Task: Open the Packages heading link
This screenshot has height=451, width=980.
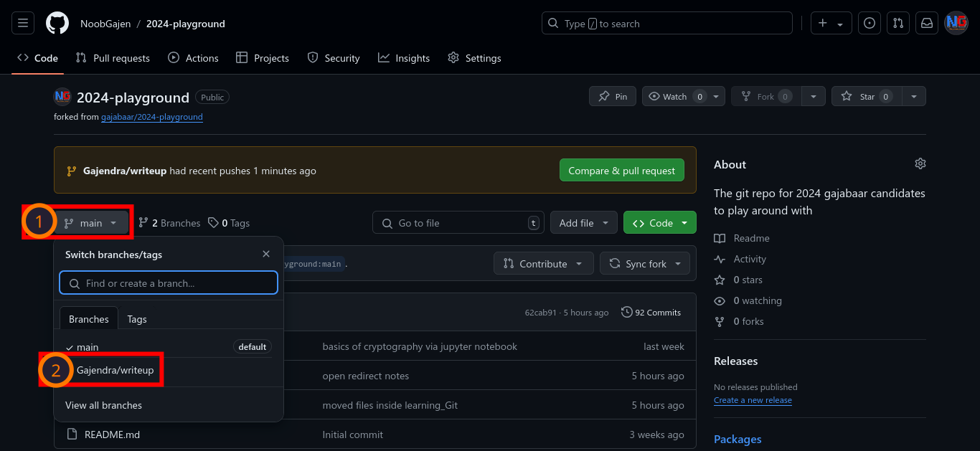Action: pyautogui.click(x=738, y=439)
